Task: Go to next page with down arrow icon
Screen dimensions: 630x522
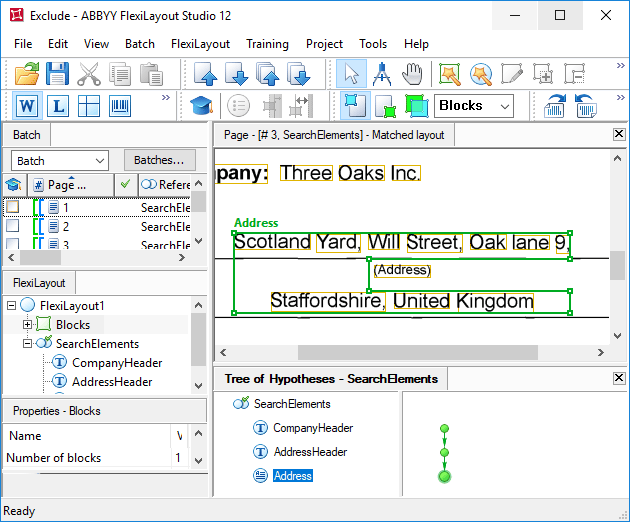Action: click(x=236, y=74)
